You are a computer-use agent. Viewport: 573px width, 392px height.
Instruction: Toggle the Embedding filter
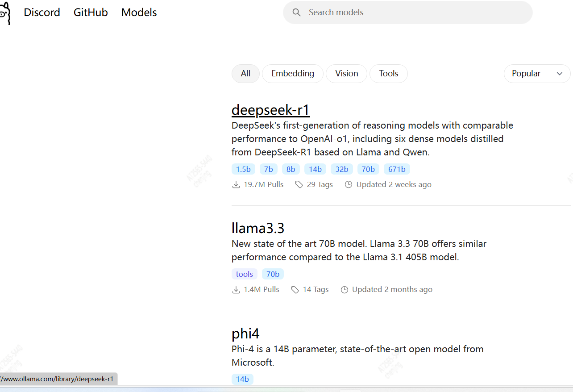293,74
